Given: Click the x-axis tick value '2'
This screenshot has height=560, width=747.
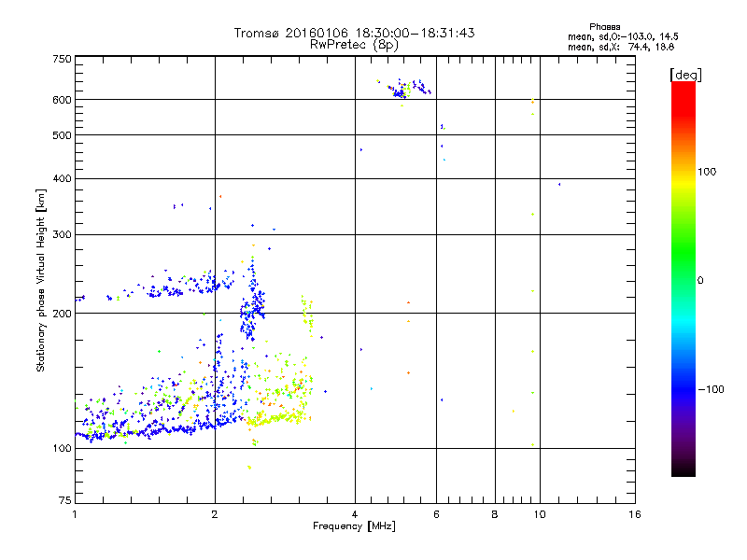Looking at the screenshot, I should click(215, 514).
